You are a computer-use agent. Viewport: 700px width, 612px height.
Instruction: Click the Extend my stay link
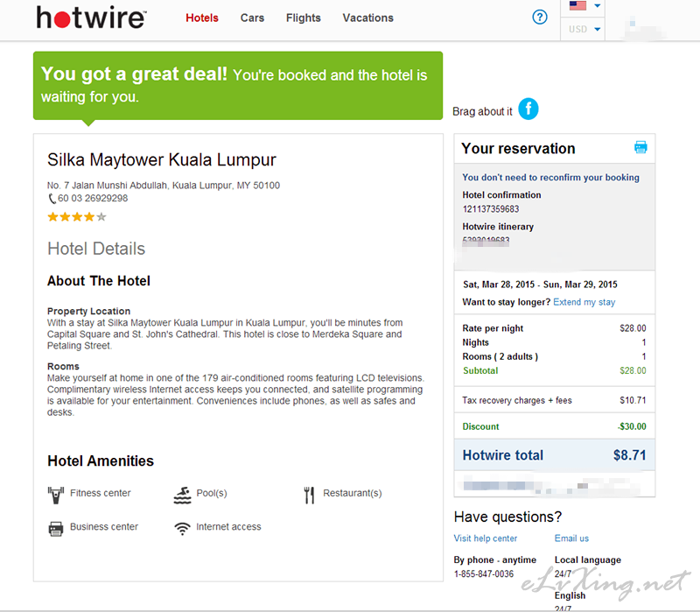[584, 302]
